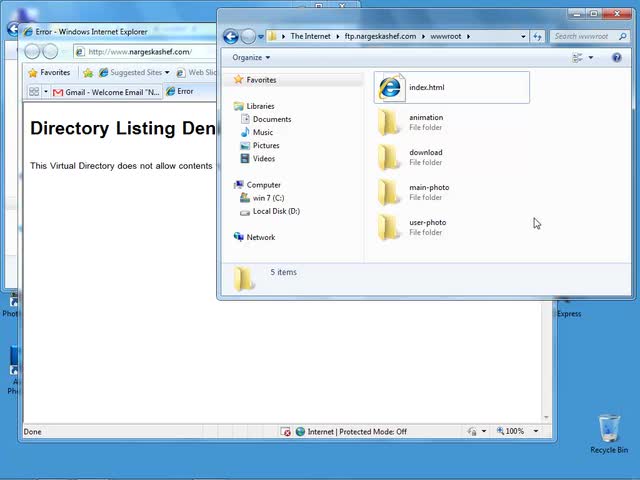Click the Add to Favorites Bar star icon
This screenshot has width=640, height=480.
[x=88, y=73]
